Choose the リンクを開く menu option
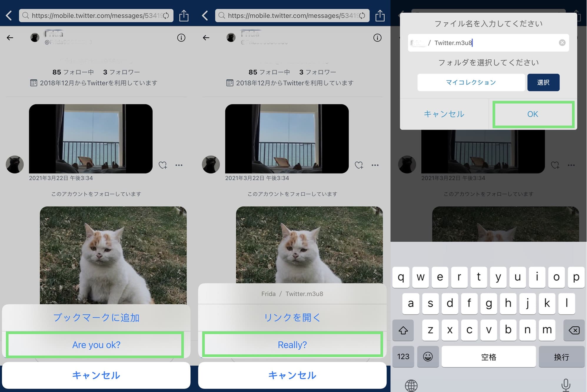The image size is (587, 392). coord(292,318)
